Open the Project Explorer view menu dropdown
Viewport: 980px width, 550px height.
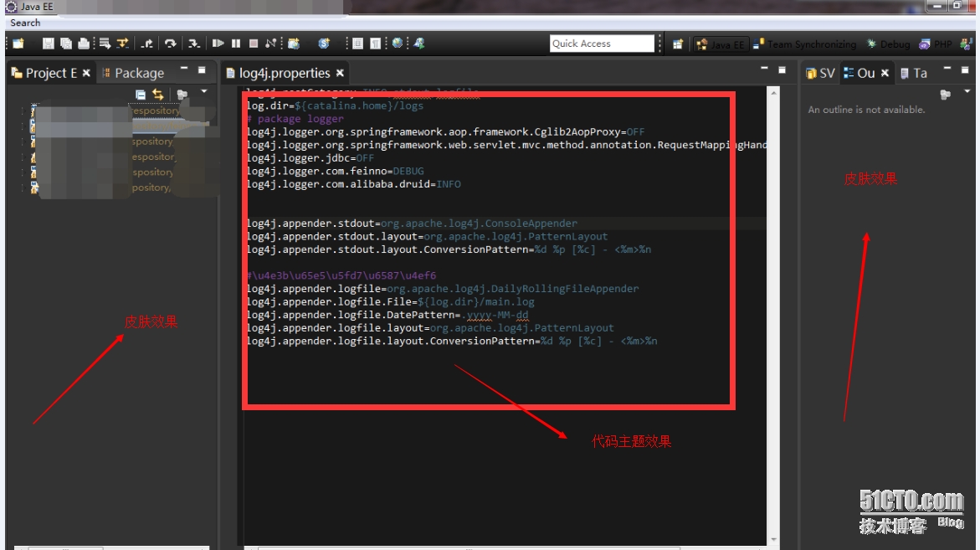tap(203, 92)
